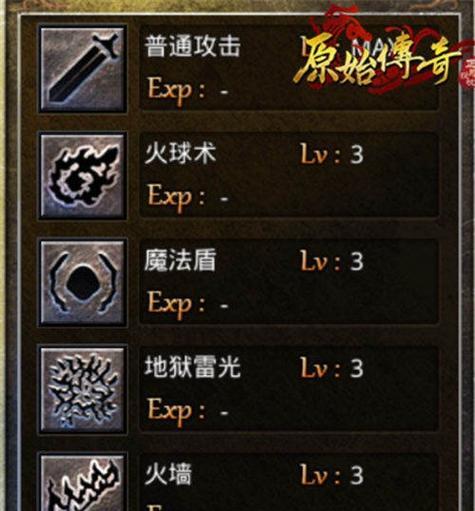
Task: Click the Lv: 3 value for 地狱雷光
Action: click(332, 368)
